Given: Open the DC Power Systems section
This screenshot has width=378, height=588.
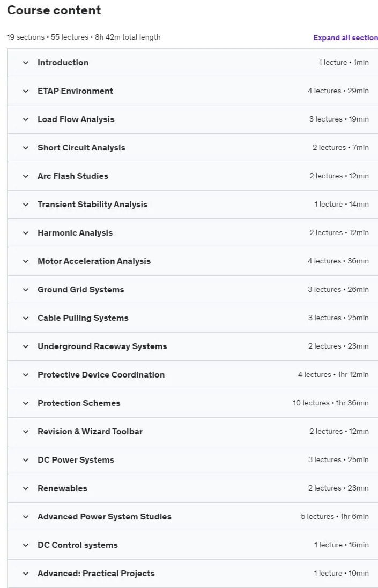Looking at the screenshot, I should pyautogui.click(x=192, y=460).
